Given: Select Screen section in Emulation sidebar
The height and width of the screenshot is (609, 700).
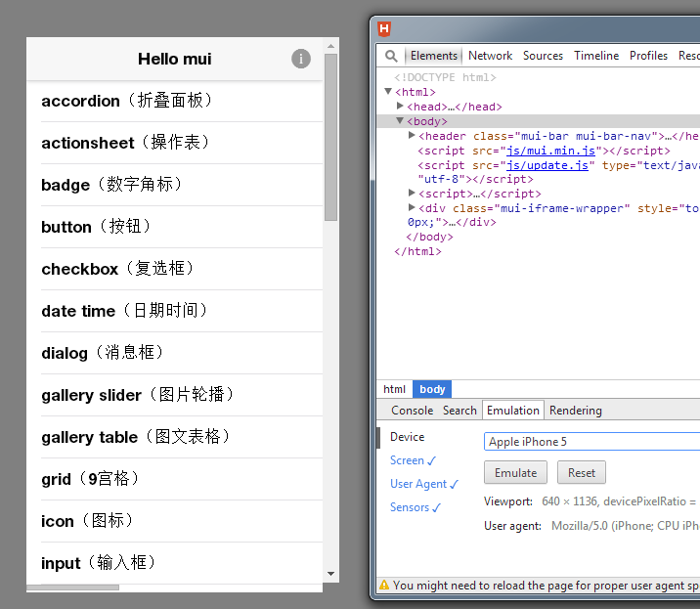Looking at the screenshot, I should click(x=413, y=460).
